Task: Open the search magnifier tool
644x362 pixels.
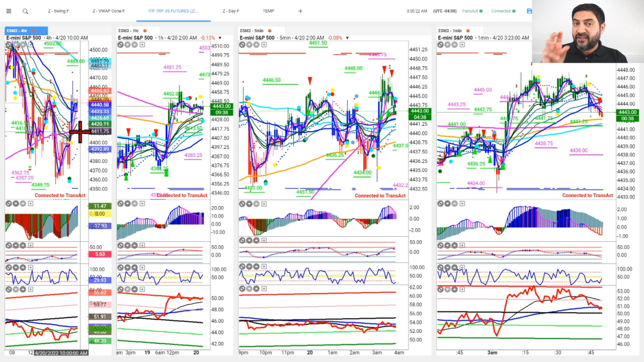Action: click(25, 11)
